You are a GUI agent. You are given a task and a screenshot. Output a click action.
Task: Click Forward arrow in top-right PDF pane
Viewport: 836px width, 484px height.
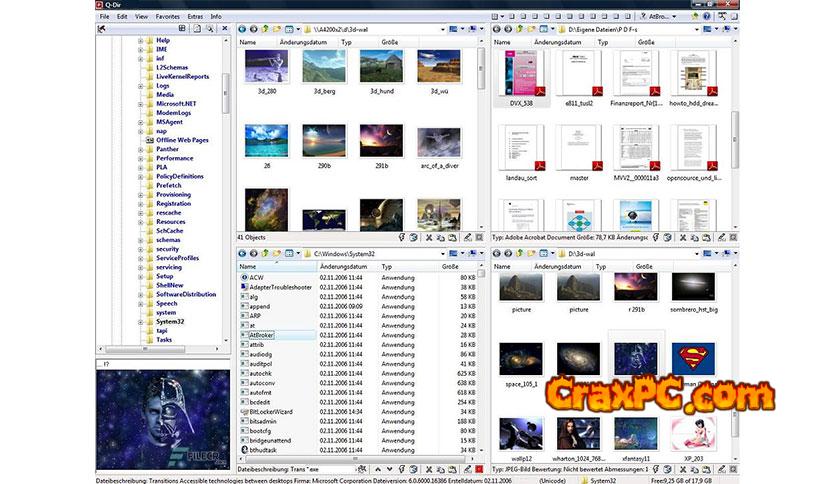point(509,30)
